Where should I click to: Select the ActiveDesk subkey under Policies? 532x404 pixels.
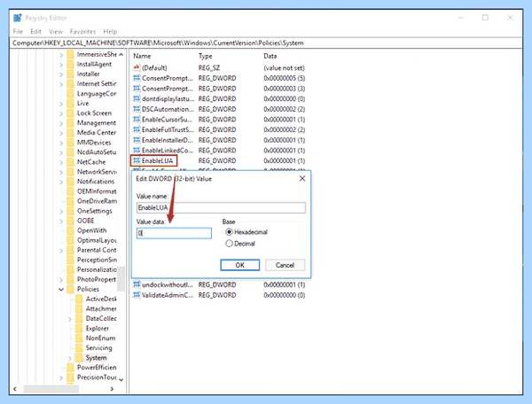(101, 299)
